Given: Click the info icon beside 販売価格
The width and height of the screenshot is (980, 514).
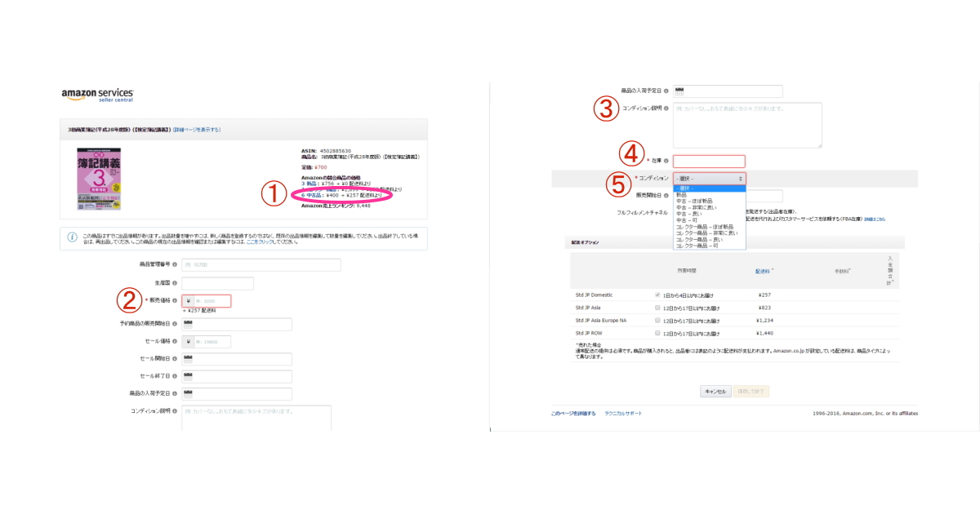Looking at the screenshot, I should 175,301.
